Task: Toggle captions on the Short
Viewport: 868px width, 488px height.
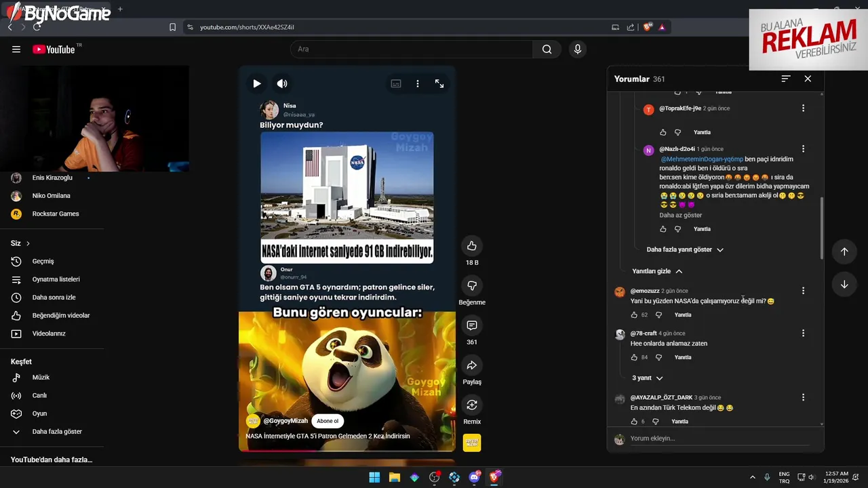Action: coord(396,83)
